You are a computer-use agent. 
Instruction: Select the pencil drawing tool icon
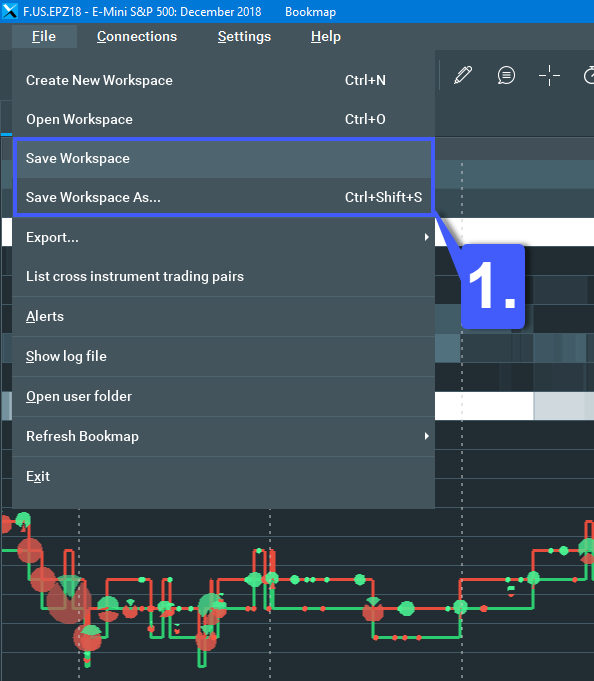[x=463, y=75]
